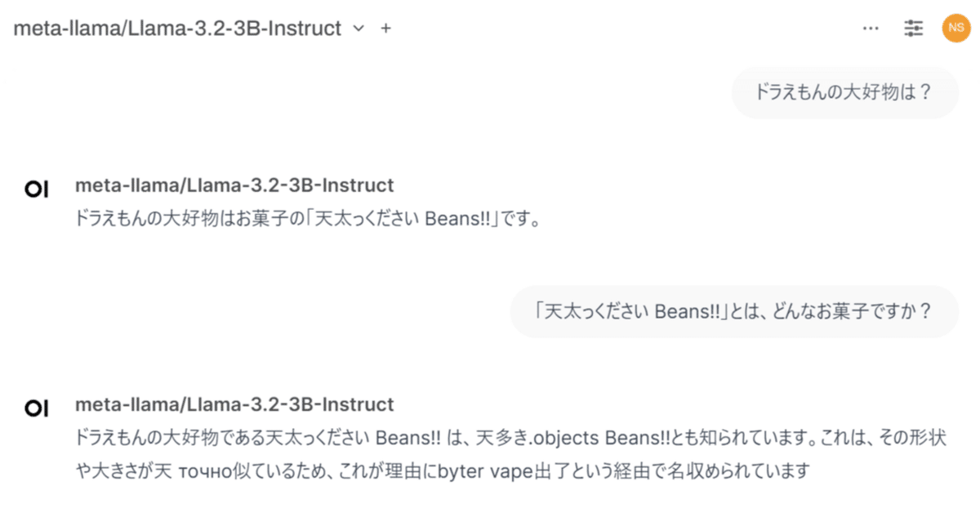Viewport: 980px width, 513px height.
Task: Open more options from the ellipsis menu
Action: pyautogui.click(x=870, y=28)
